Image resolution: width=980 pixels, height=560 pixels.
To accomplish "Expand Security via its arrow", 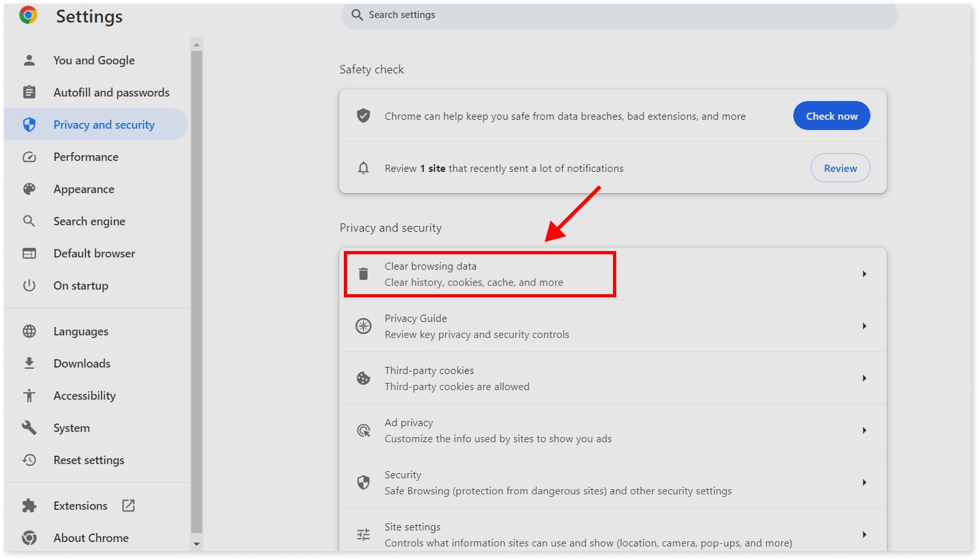I will coord(864,482).
